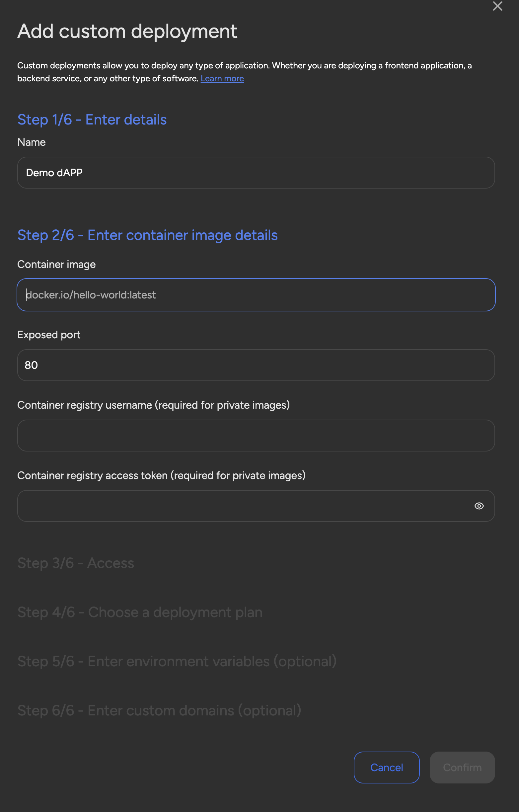Expand Step 3/6 - Access section

(x=76, y=562)
